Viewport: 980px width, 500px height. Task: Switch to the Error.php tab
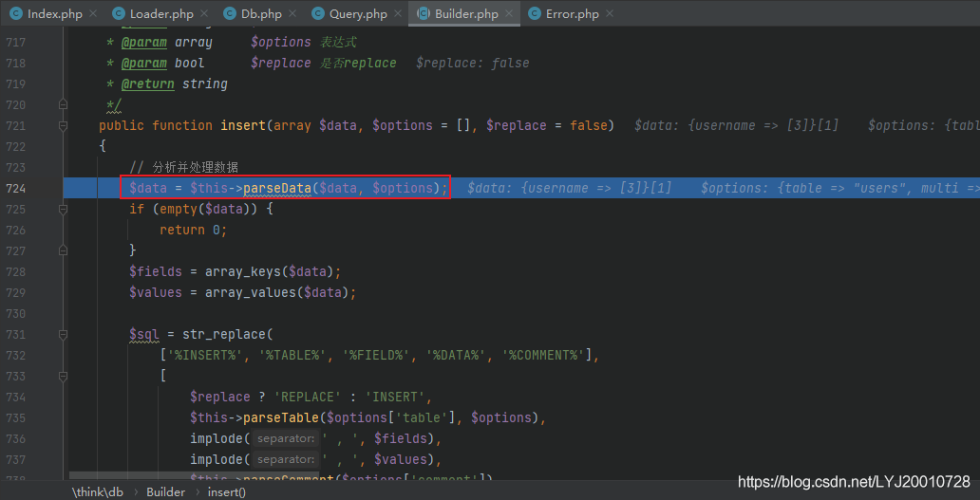coord(573,13)
